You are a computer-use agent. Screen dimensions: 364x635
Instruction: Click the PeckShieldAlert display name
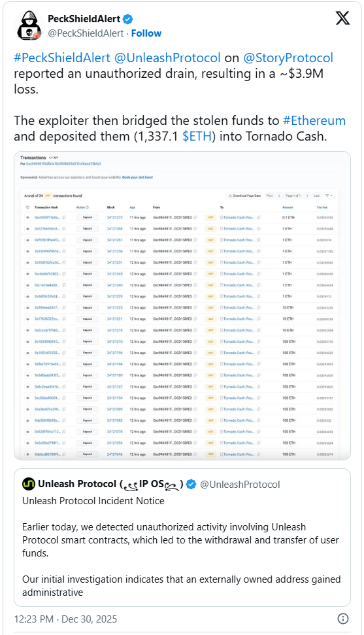tap(84, 19)
